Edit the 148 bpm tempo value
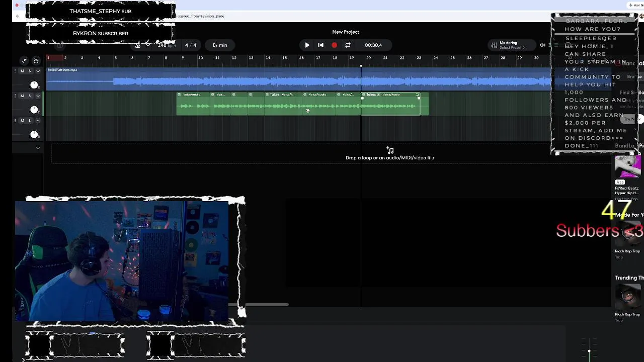 [x=167, y=45]
